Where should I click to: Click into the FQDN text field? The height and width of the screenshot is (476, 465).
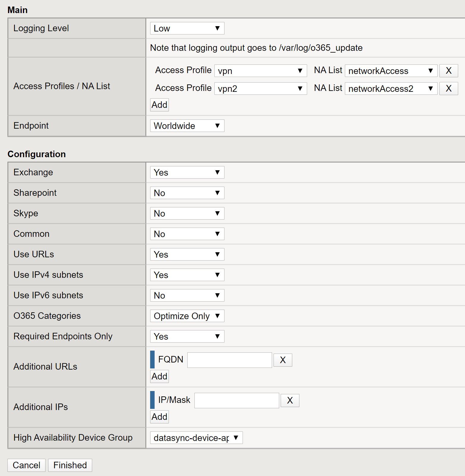[230, 360]
